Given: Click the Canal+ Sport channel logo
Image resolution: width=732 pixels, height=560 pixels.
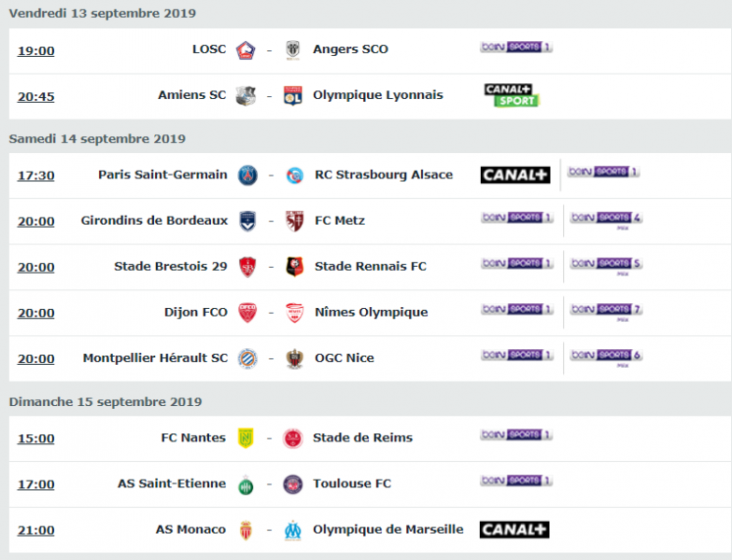Looking at the screenshot, I should 512,95.
